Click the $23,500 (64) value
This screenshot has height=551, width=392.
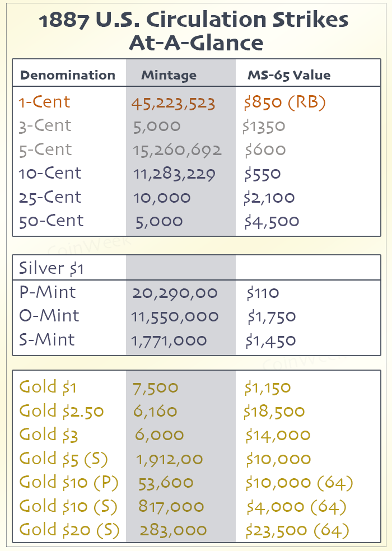297,530
